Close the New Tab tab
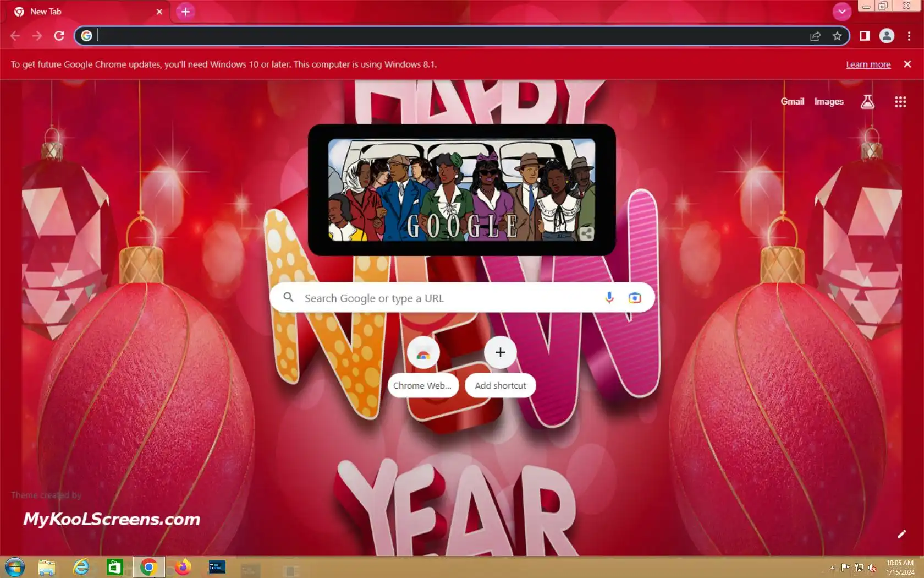Image resolution: width=924 pixels, height=578 pixels. (x=159, y=12)
